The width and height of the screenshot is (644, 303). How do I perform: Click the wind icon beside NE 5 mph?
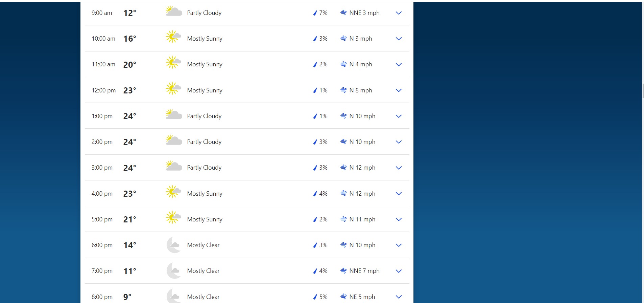point(343,297)
